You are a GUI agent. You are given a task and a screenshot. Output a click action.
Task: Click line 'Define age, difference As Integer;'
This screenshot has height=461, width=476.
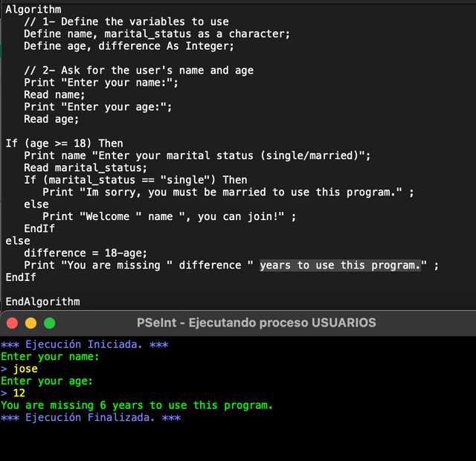(129, 46)
